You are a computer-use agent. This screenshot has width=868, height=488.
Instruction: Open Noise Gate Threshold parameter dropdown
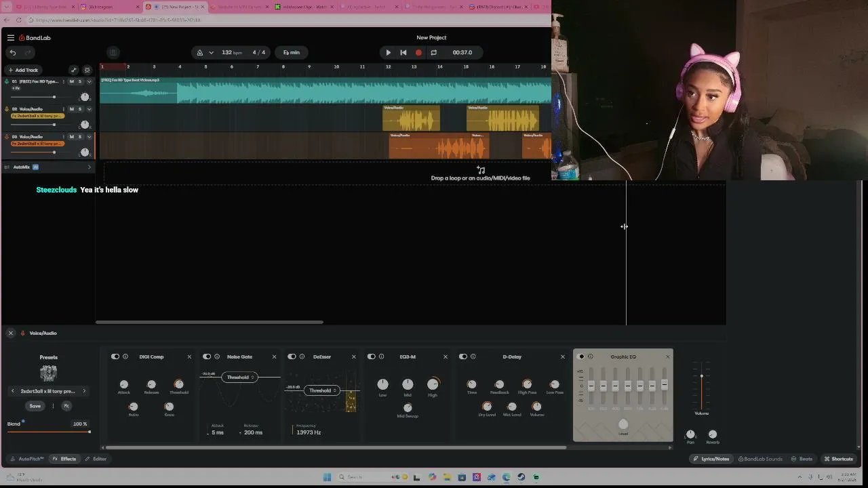[x=239, y=378]
